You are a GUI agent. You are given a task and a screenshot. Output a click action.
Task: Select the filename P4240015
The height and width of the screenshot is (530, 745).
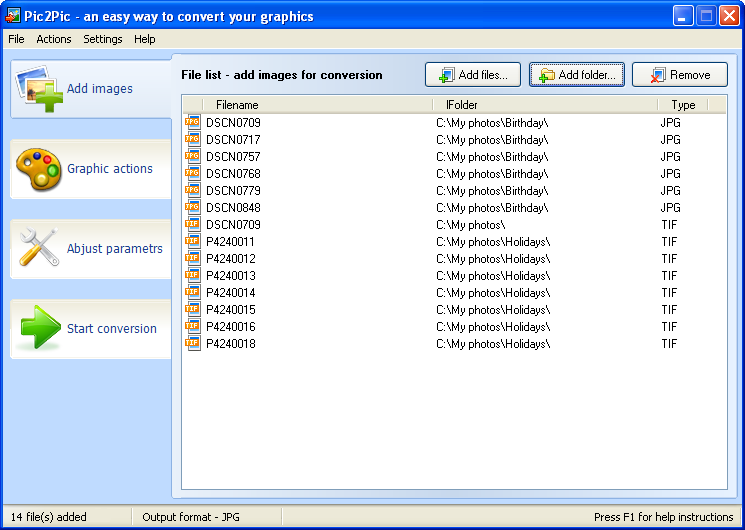(230, 309)
